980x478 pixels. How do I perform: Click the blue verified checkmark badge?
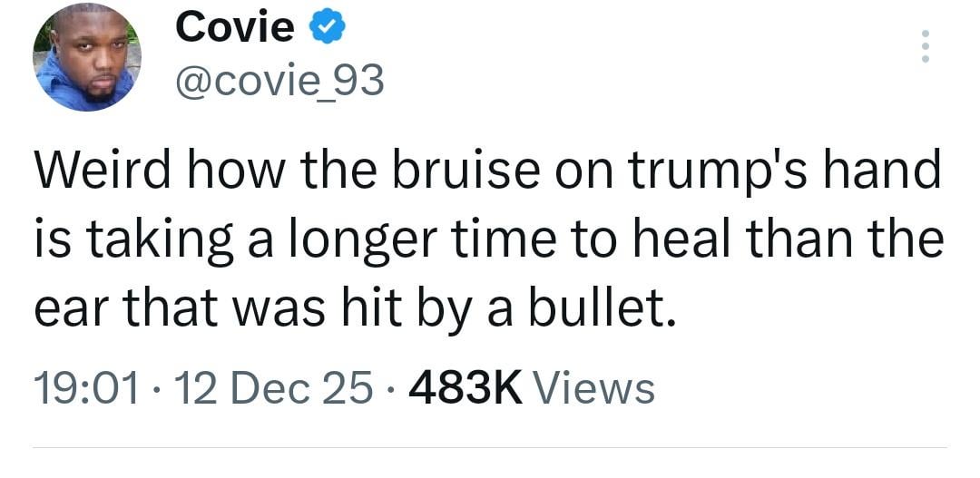(326, 28)
